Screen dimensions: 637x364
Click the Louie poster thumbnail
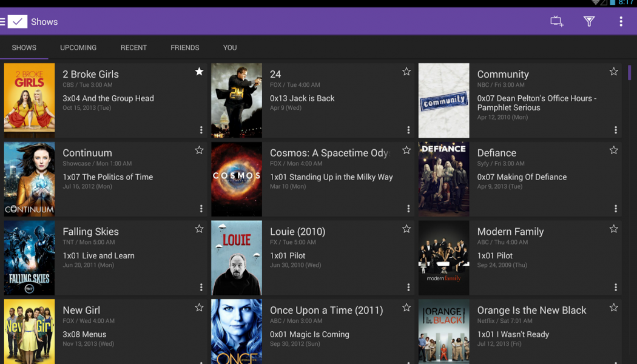pos(237,258)
